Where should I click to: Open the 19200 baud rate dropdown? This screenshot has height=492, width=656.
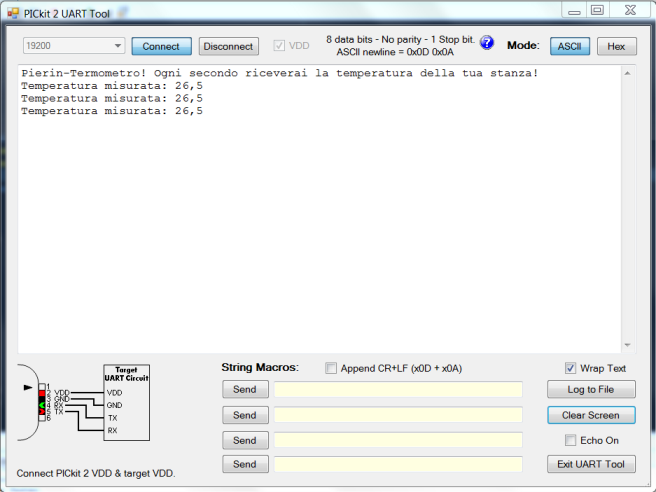click(118, 46)
